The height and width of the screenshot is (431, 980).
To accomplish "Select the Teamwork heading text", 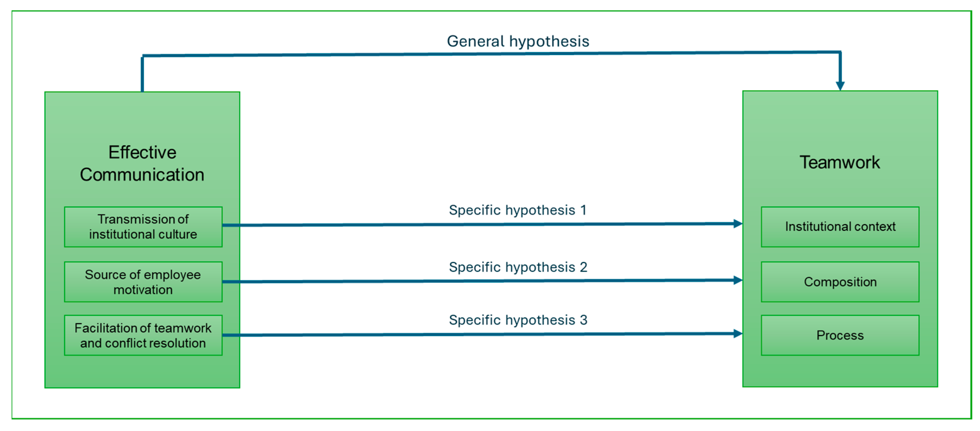I will [x=840, y=163].
